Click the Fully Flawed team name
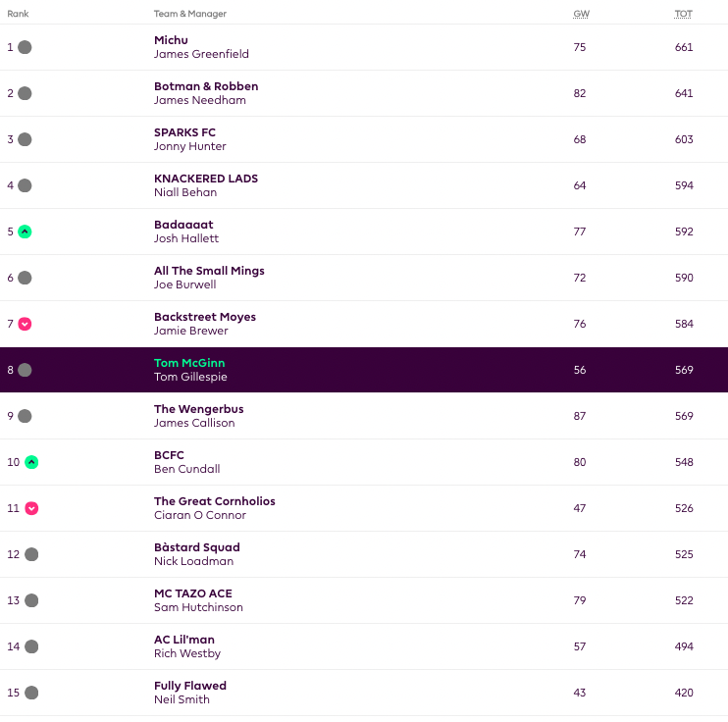This screenshot has height=722, width=728. pyautogui.click(x=189, y=686)
